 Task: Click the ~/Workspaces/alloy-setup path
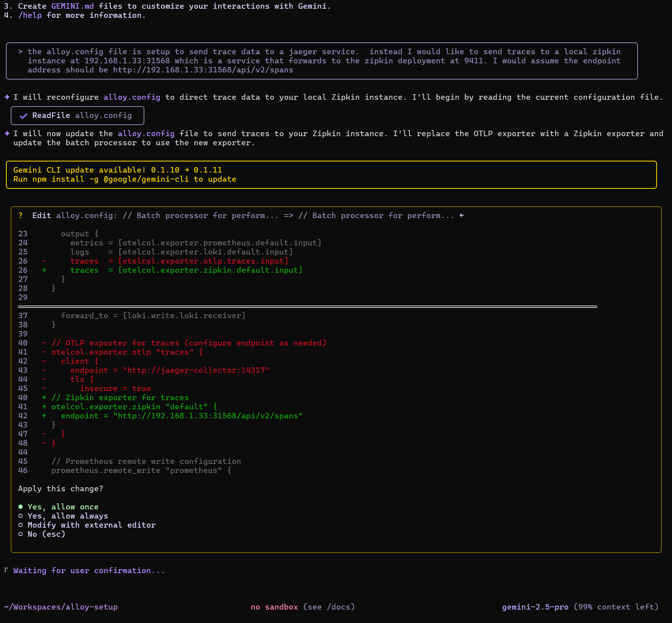[61, 607]
